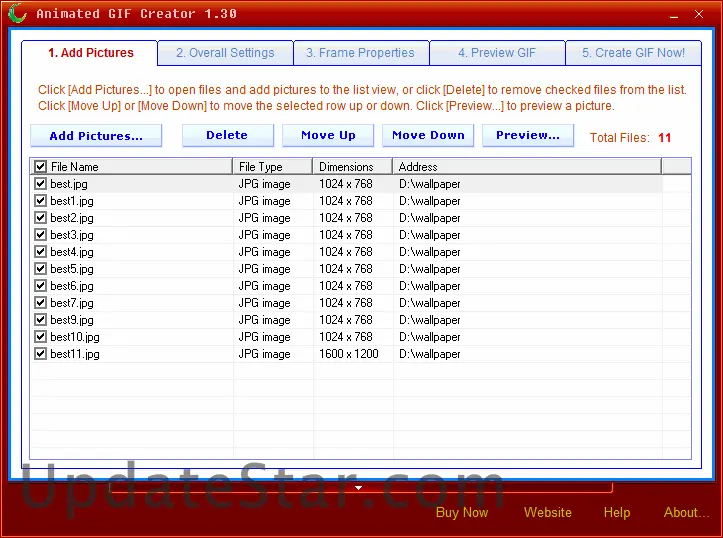The height and width of the screenshot is (538, 723).
Task: Click the Move Up button
Action: (328, 136)
